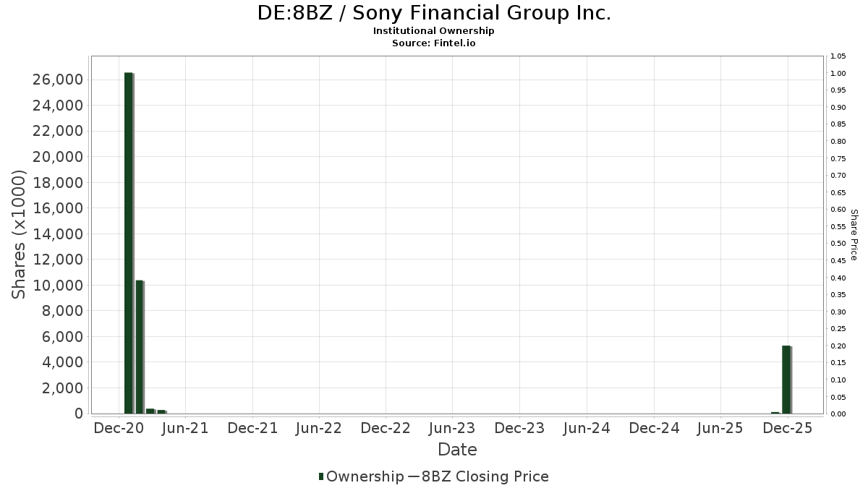Click the Source: Fintel.io text
This screenshot has height=488, width=868.
point(434,43)
